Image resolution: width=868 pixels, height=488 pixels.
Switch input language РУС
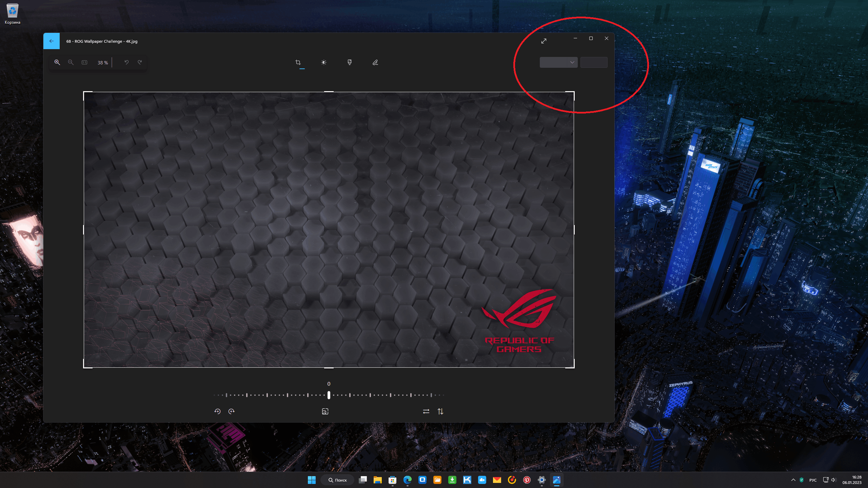pos(813,480)
